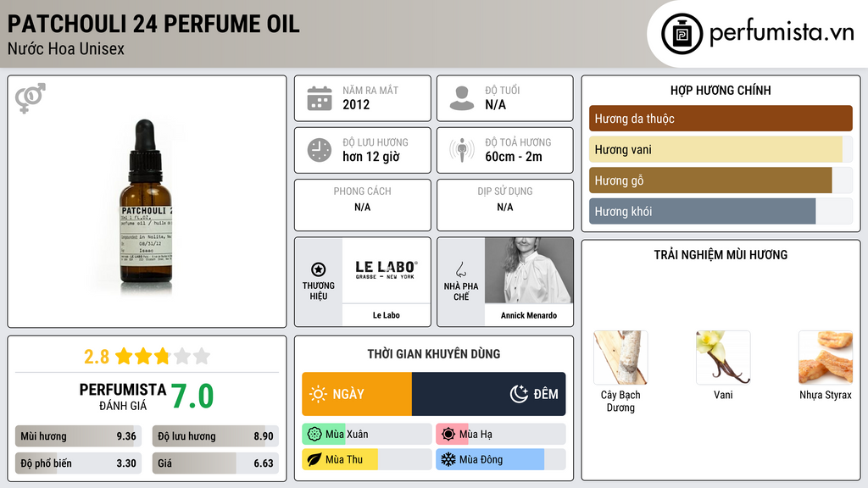Click the person icon beside Độ tuổi

pyautogui.click(x=462, y=98)
